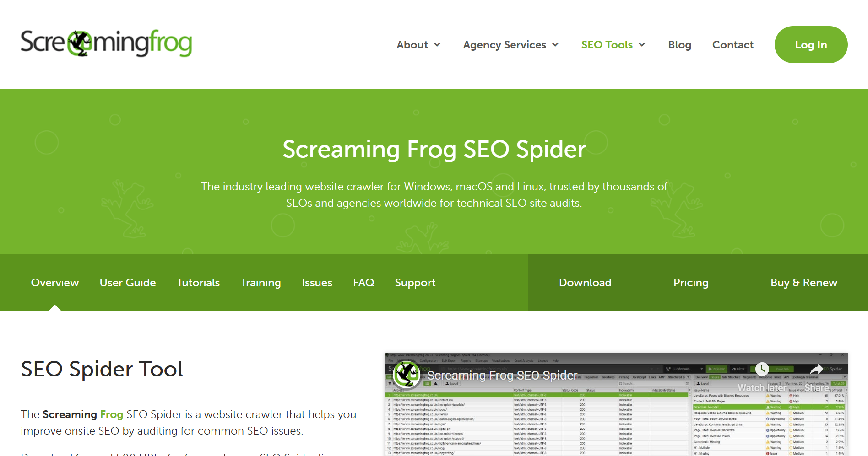Image resolution: width=868 pixels, height=456 pixels.
Task: Click the Screaming Frog logo
Action: (106, 43)
